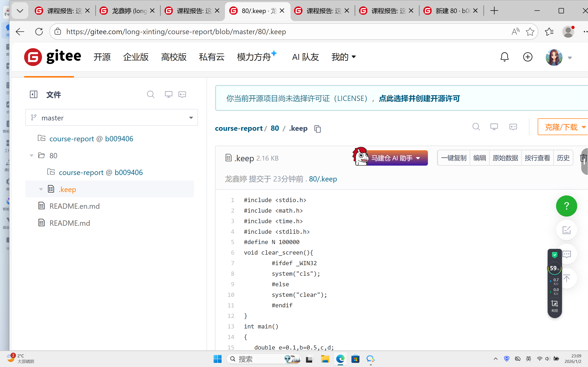Open the notifications bell icon

click(504, 57)
